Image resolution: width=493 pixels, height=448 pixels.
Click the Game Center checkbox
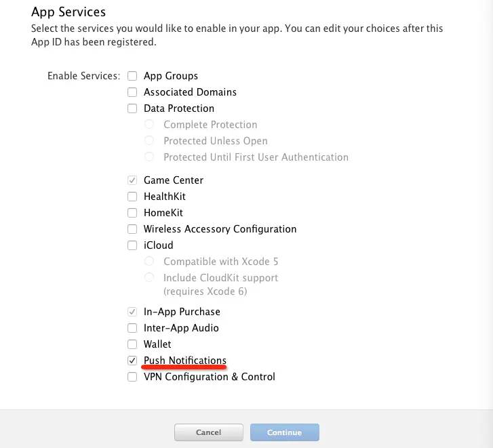pyautogui.click(x=132, y=180)
